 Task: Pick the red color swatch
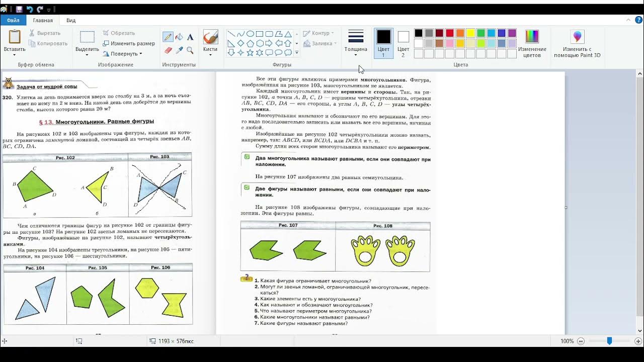449,33
